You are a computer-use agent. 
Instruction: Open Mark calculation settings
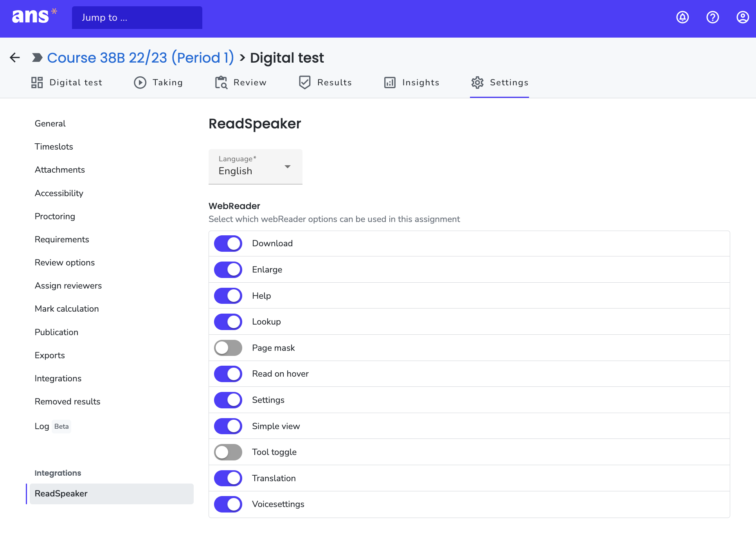67,309
